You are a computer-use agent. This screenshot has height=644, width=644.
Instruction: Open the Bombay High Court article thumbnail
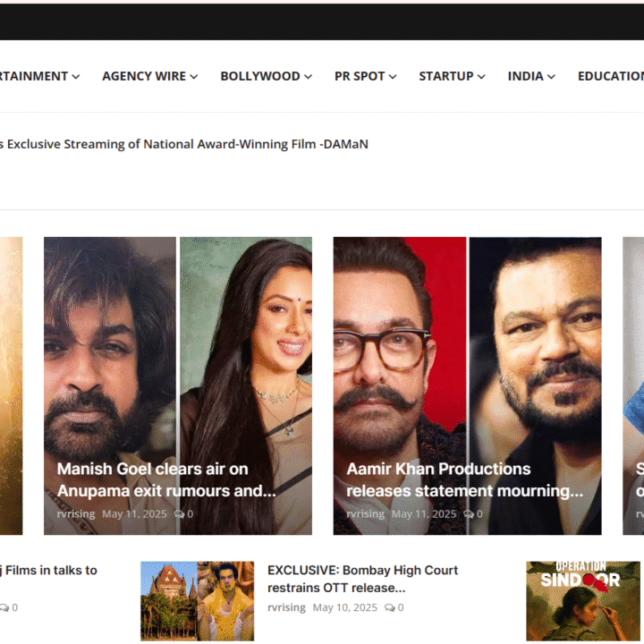coord(197,600)
